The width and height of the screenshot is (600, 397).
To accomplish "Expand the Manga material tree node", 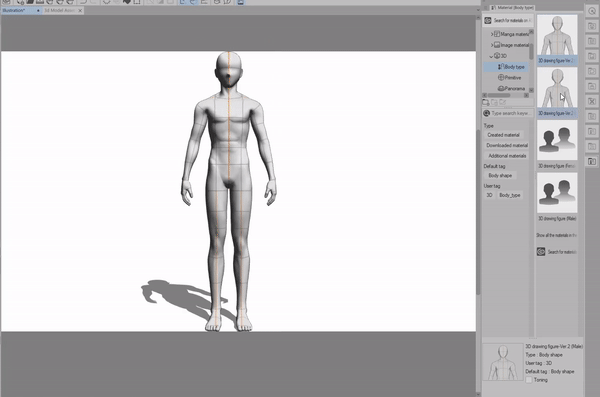I will [x=492, y=34].
